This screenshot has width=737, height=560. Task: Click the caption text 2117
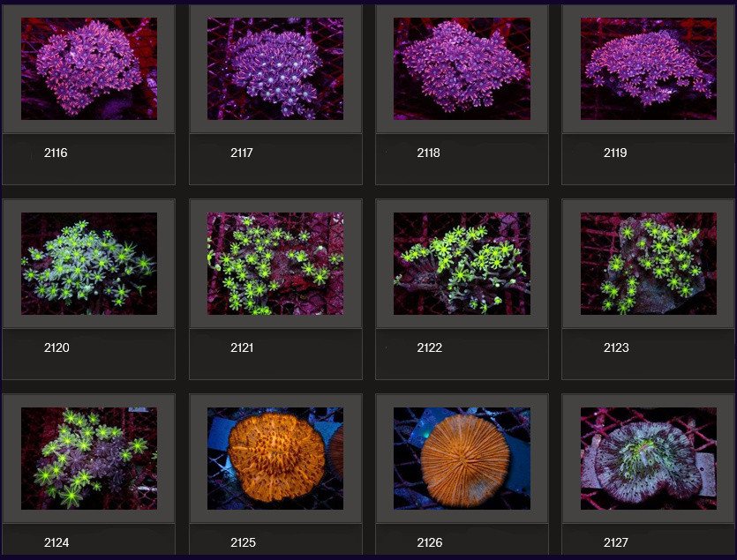tap(242, 153)
